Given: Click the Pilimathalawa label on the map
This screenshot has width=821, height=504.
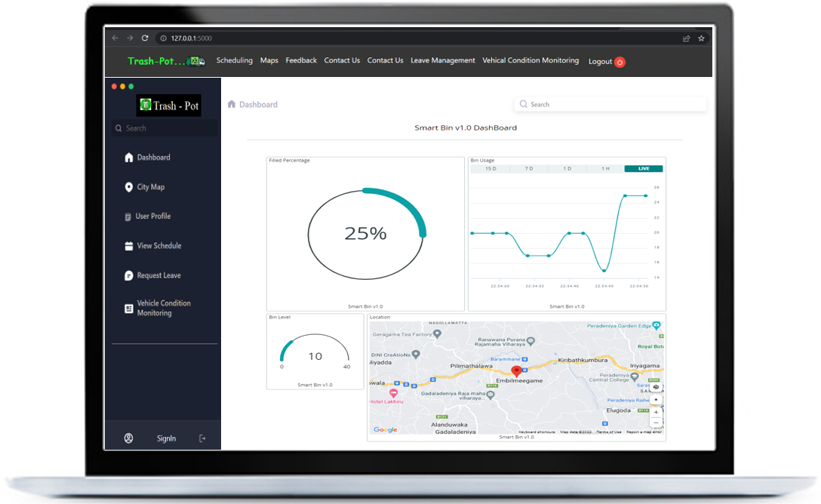Looking at the screenshot, I should 471,366.
